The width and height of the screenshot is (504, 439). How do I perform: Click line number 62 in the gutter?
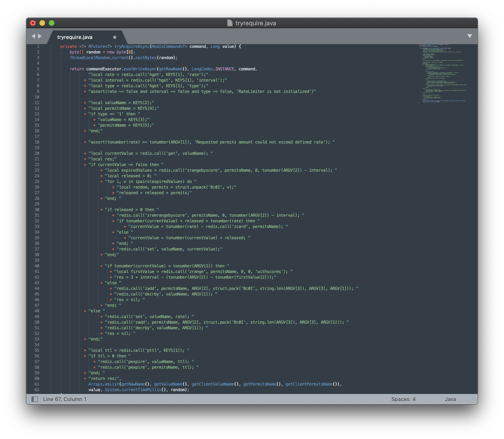point(37,390)
